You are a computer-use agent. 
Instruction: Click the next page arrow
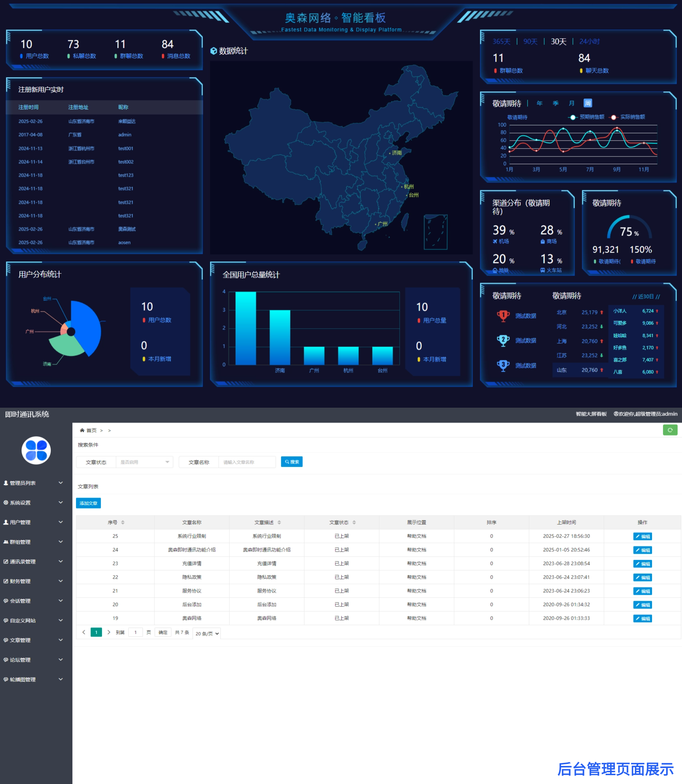[x=109, y=632]
